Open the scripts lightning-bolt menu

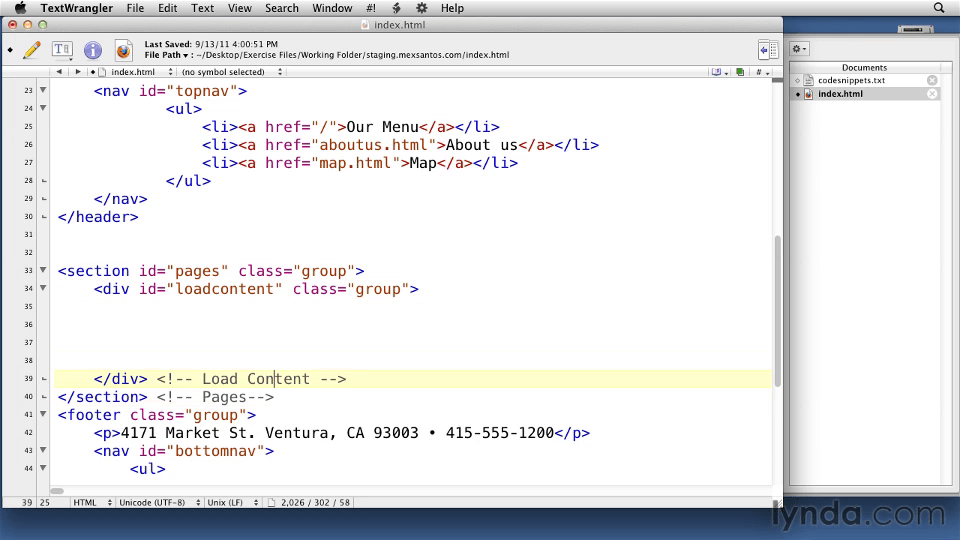click(396, 8)
